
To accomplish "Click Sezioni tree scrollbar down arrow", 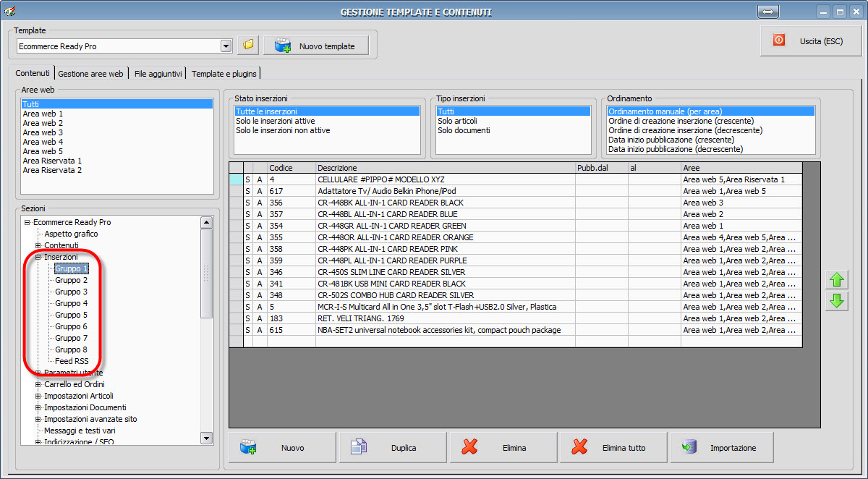I will point(206,438).
